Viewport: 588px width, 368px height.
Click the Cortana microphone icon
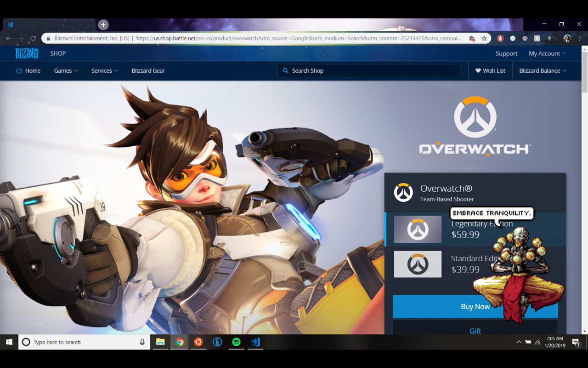pyautogui.click(x=142, y=342)
